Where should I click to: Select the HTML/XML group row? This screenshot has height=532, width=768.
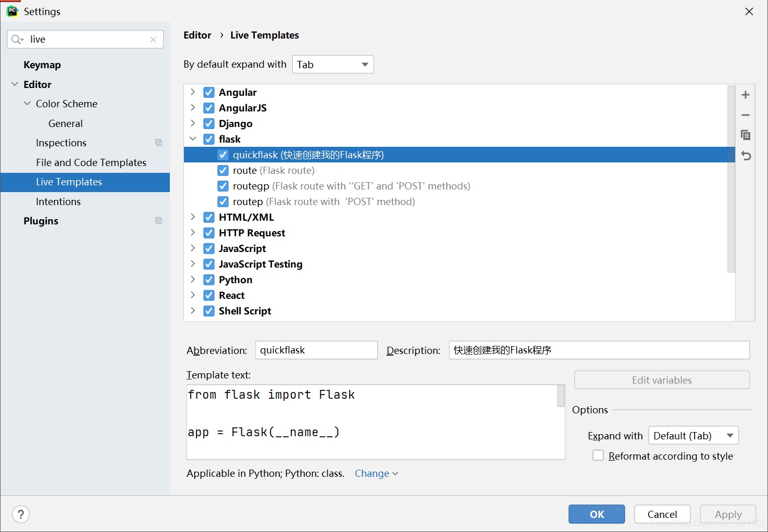tap(459, 217)
